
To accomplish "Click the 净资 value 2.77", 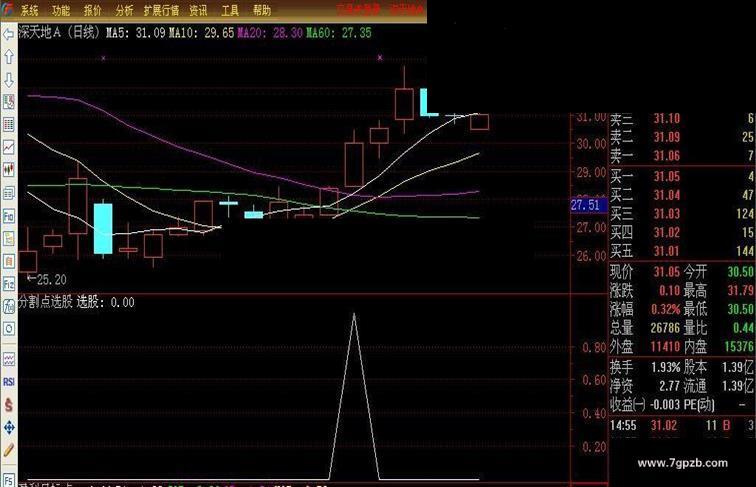I will tap(670, 386).
